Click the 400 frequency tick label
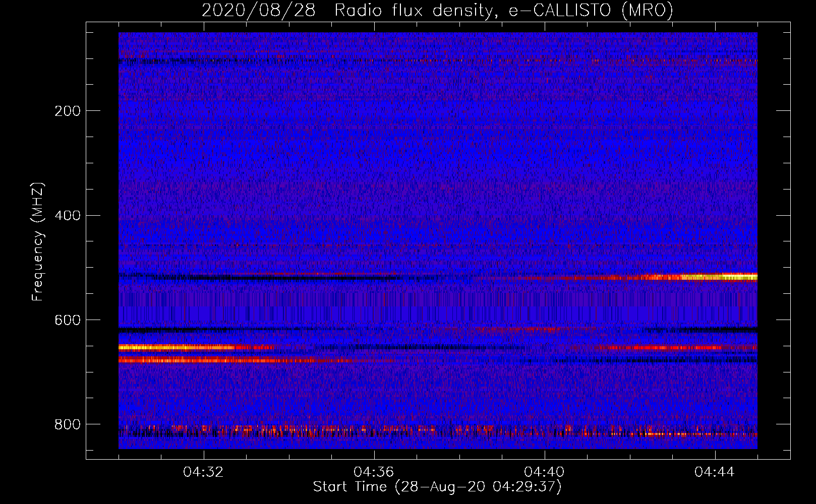The width and height of the screenshot is (816, 504). pos(68,216)
